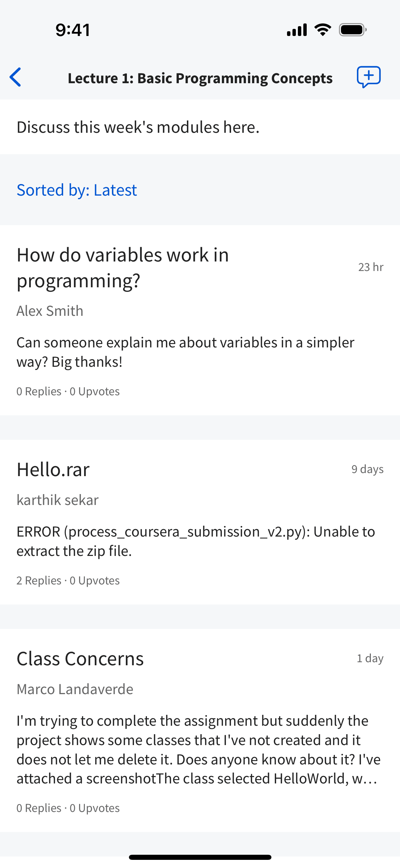Tap the back chevron to leave the forum
The width and height of the screenshot is (400, 868).
pos(16,77)
